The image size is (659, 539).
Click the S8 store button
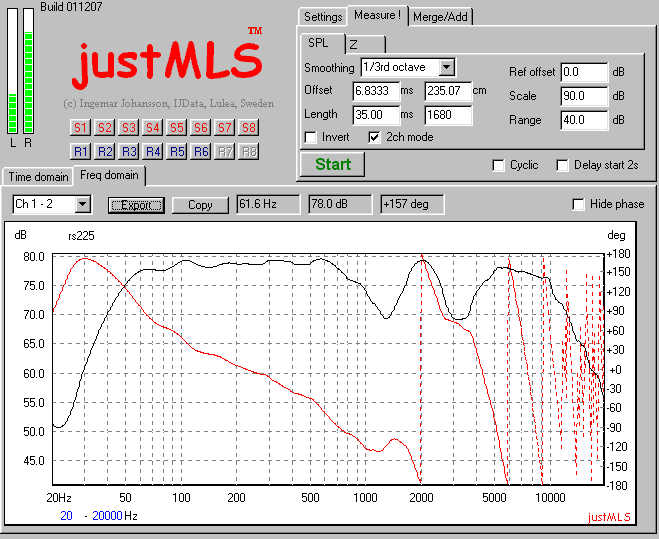point(248,128)
